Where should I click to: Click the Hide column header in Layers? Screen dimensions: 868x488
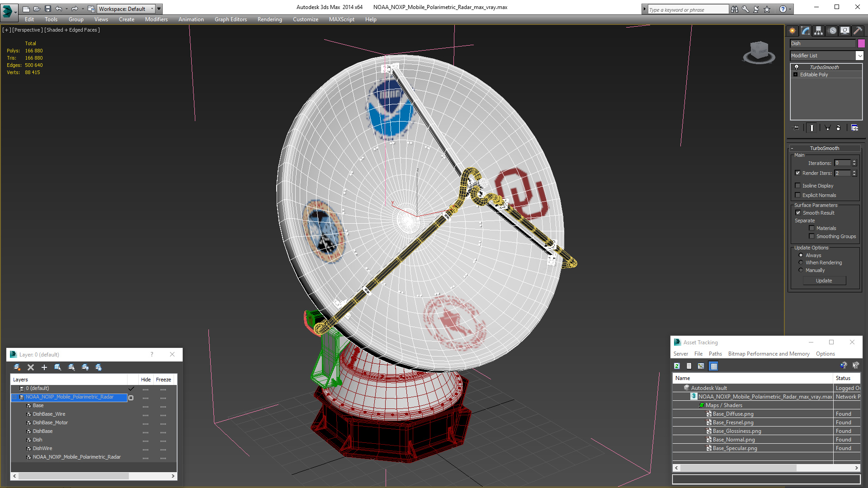pyautogui.click(x=146, y=380)
